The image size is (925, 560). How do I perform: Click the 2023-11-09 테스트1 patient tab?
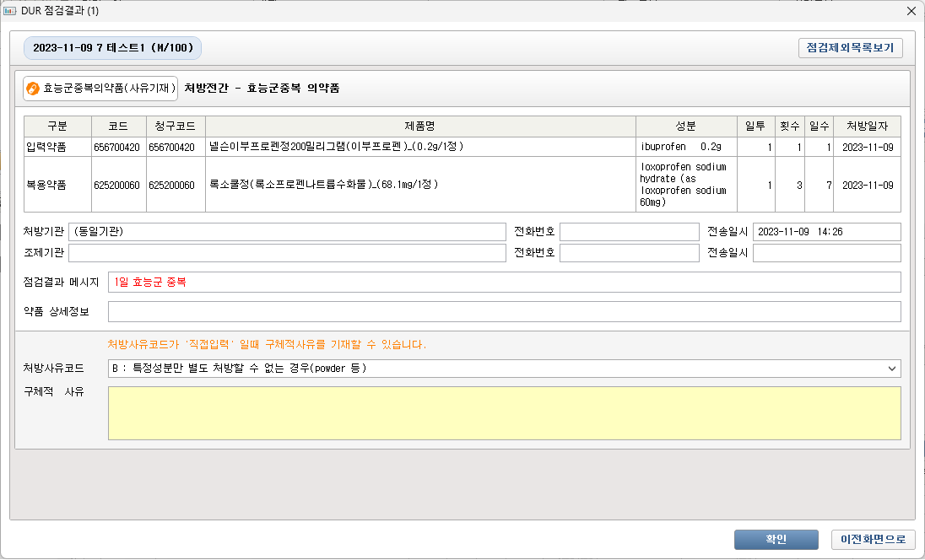(113, 48)
